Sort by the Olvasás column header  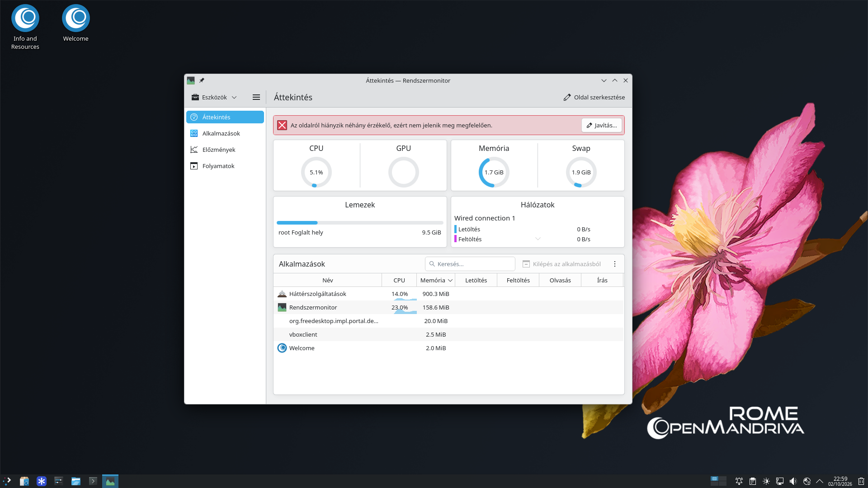point(560,280)
